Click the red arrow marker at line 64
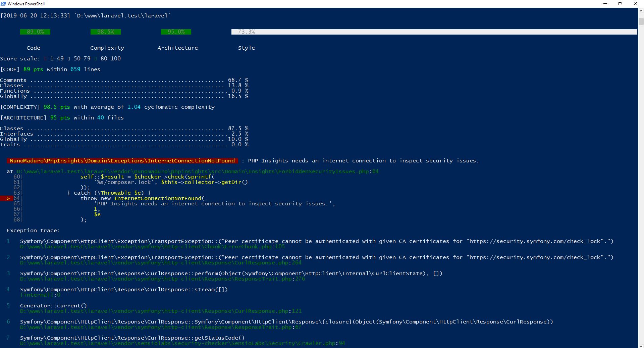The image size is (644, 348). (x=8, y=198)
